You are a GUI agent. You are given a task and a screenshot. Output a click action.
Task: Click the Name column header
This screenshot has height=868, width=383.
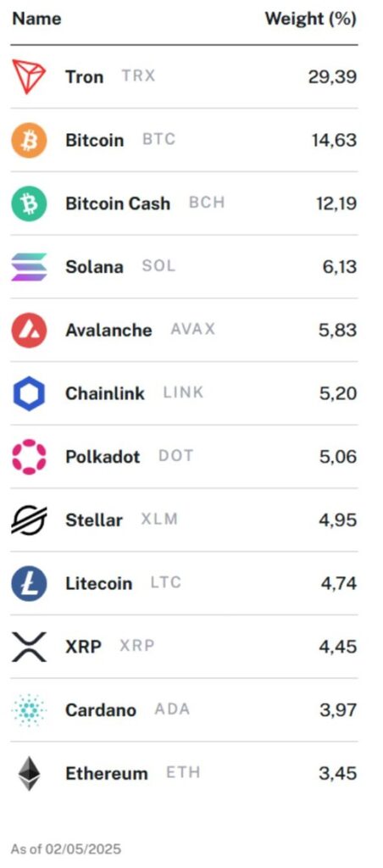(x=36, y=19)
